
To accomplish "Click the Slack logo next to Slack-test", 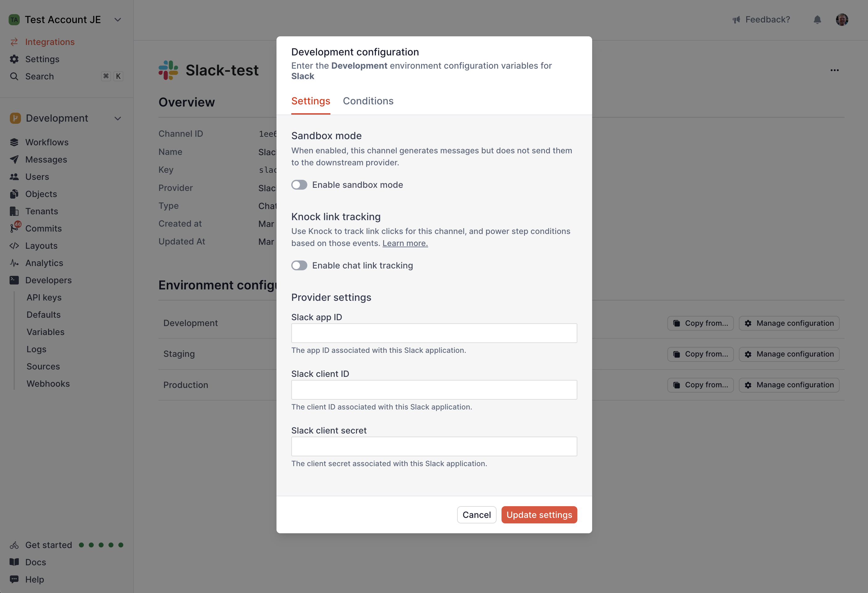I will pyautogui.click(x=168, y=70).
